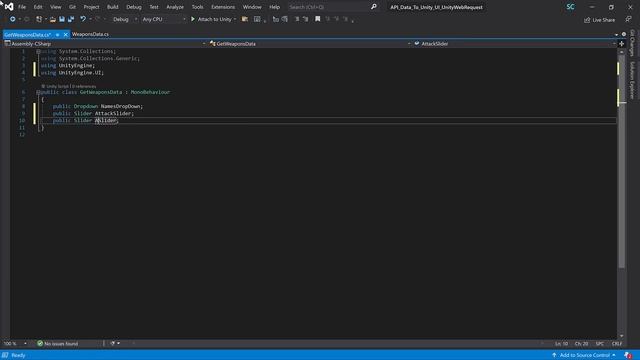Click the green Attach to Unity play icon
Viewport: 640px width, 360px height.
click(x=193, y=19)
